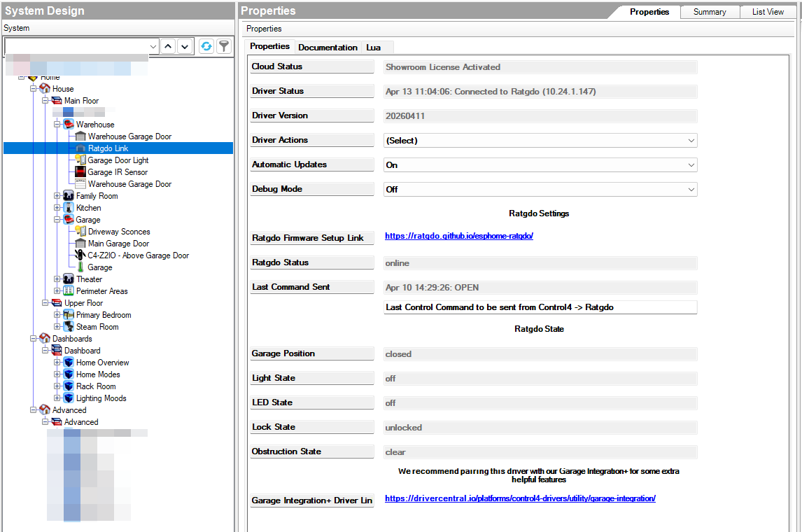Click the up arrow search button
The image size is (802, 532).
tap(168, 46)
